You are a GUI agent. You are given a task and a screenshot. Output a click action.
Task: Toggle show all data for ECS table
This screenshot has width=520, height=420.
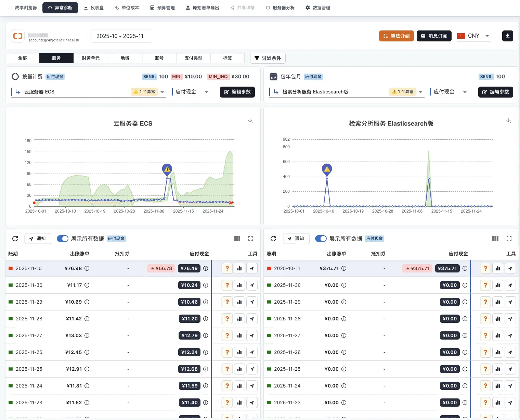[x=63, y=239]
